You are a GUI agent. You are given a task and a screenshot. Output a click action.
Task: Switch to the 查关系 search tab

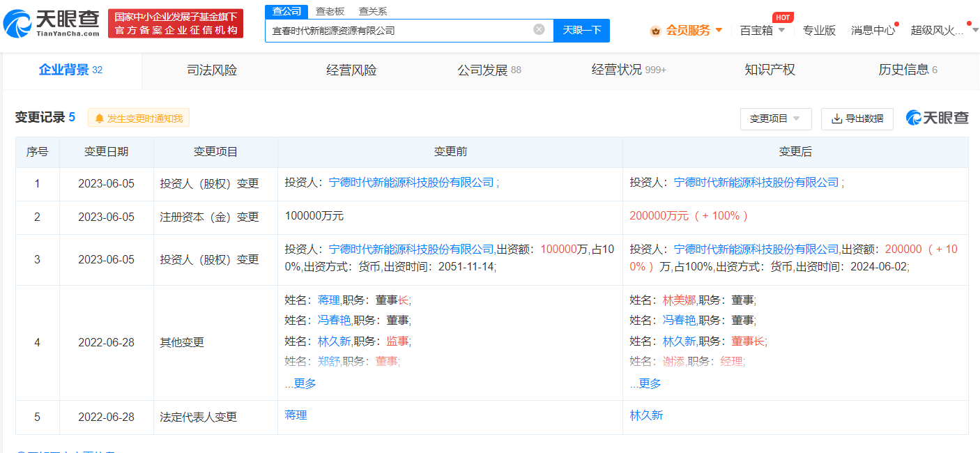click(x=373, y=11)
